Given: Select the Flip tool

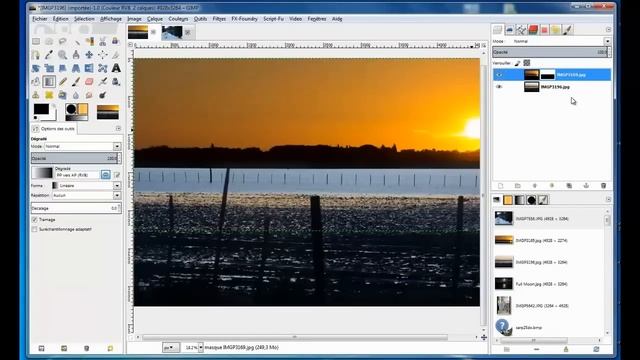Looking at the screenshot, I should [89, 68].
